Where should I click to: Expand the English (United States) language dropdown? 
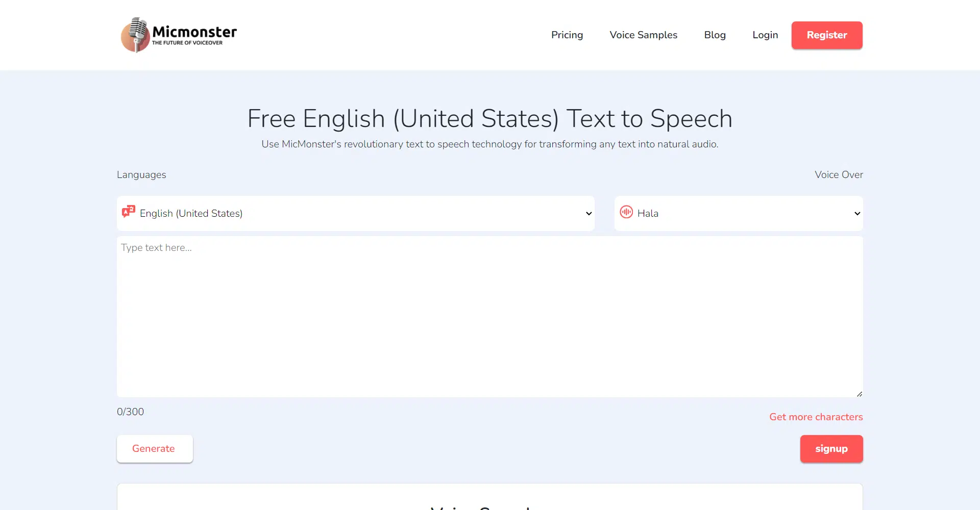click(355, 213)
